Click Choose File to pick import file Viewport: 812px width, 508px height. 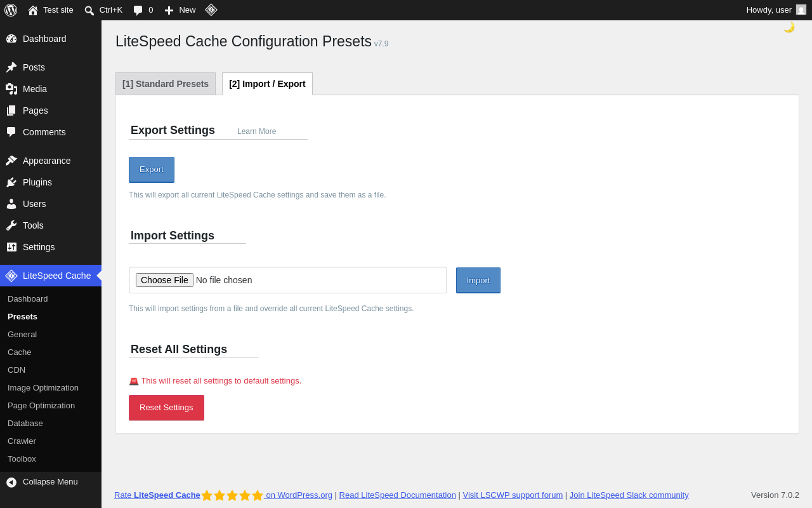pyautogui.click(x=164, y=280)
